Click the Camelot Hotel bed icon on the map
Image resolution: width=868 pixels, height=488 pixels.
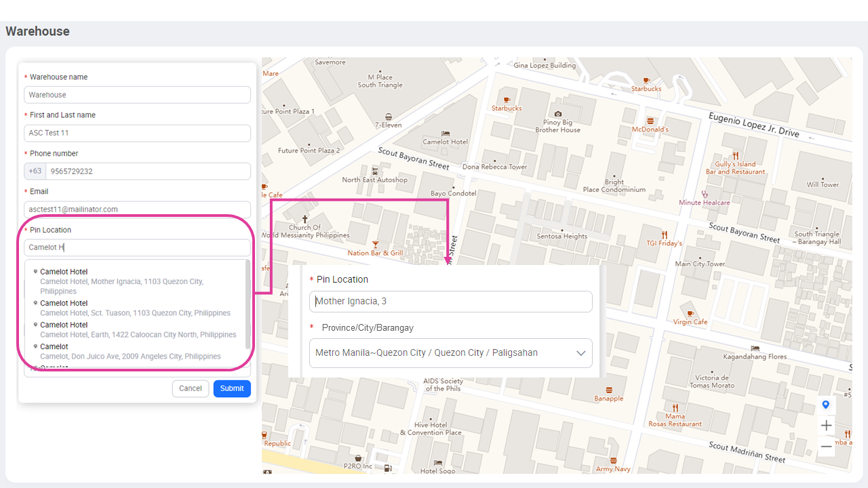pos(445,134)
